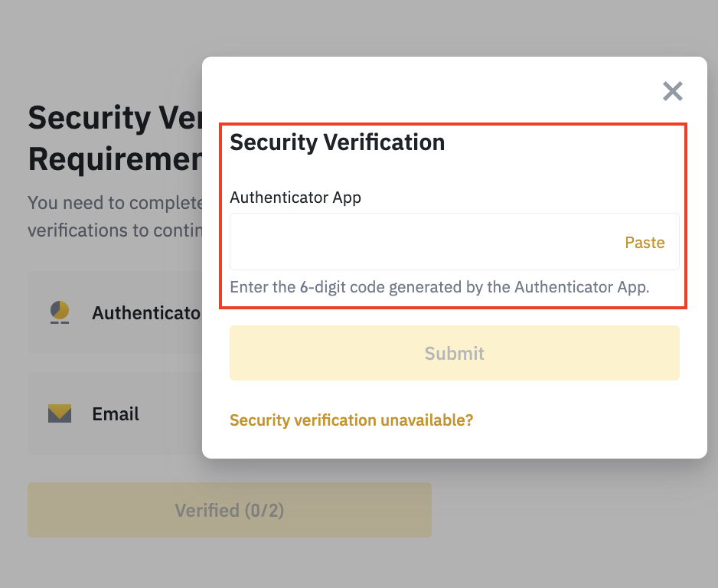Click the 'You need to complete' description text
The width and height of the screenshot is (718, 588).
[115, 203]
